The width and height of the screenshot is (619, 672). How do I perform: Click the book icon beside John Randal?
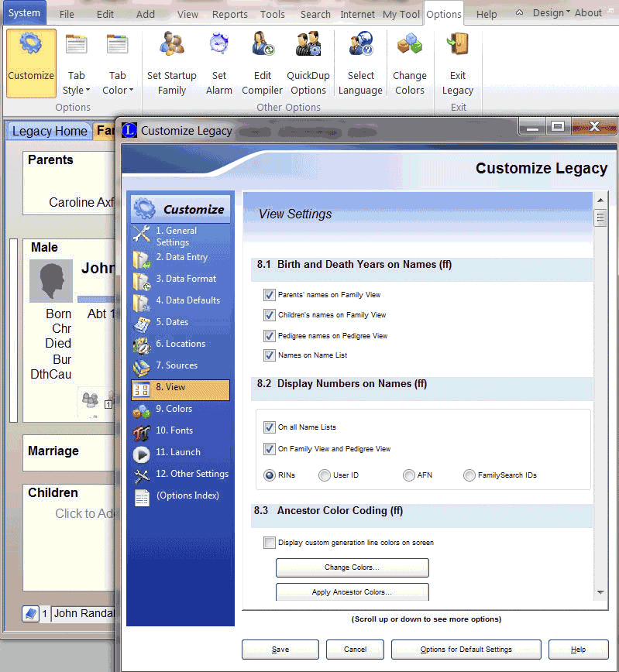[30, 614]
